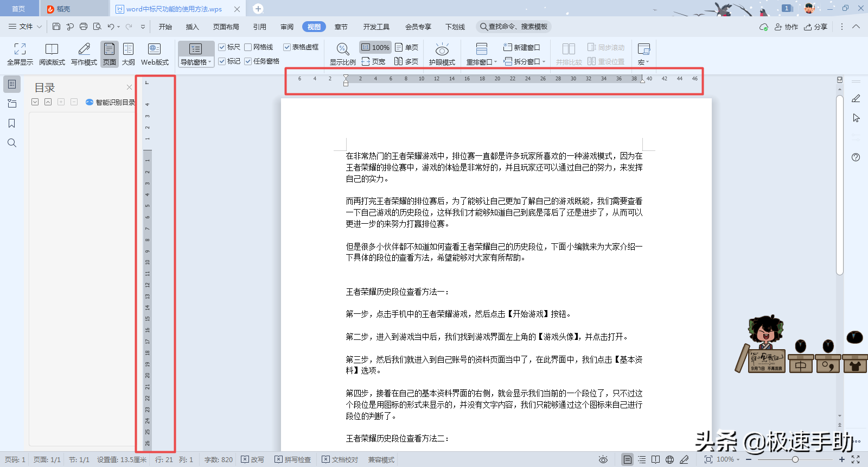Click the Help question mark in right sidebar
The image size is (868, 467).
(856, 157)
